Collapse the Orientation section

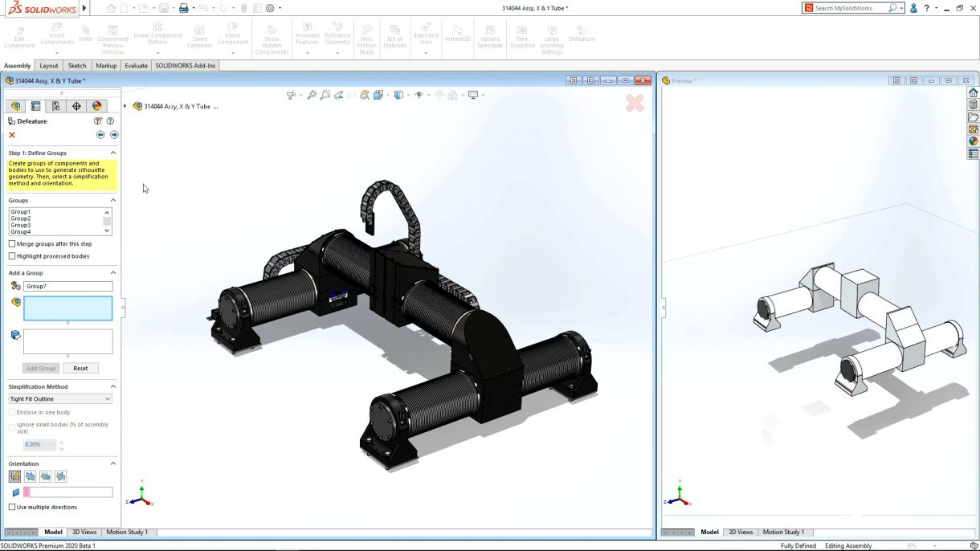pos(113,463)
